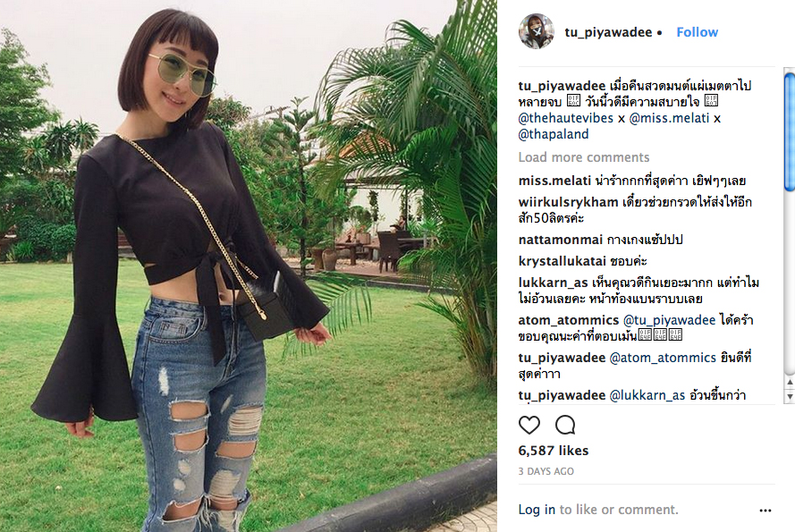Open the 3 DAYS AGO timestamp link
795x532 pixels.
coord(546,471)
